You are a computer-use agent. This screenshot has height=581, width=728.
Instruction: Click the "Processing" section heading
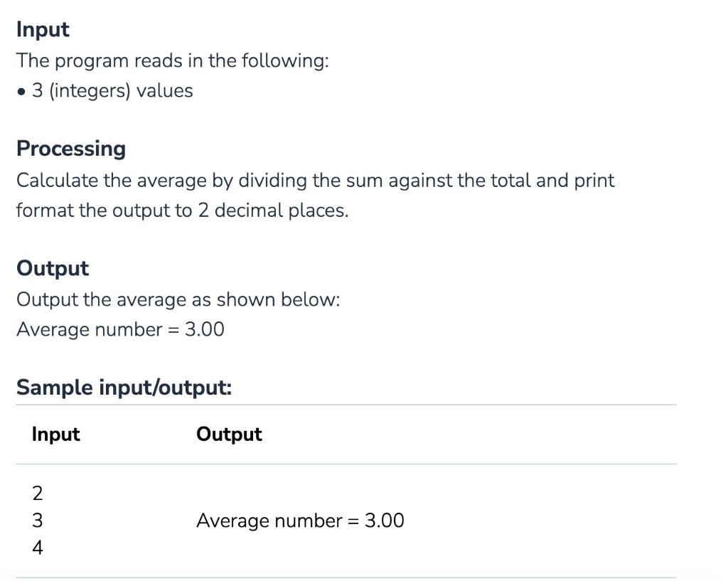(71, 149)
